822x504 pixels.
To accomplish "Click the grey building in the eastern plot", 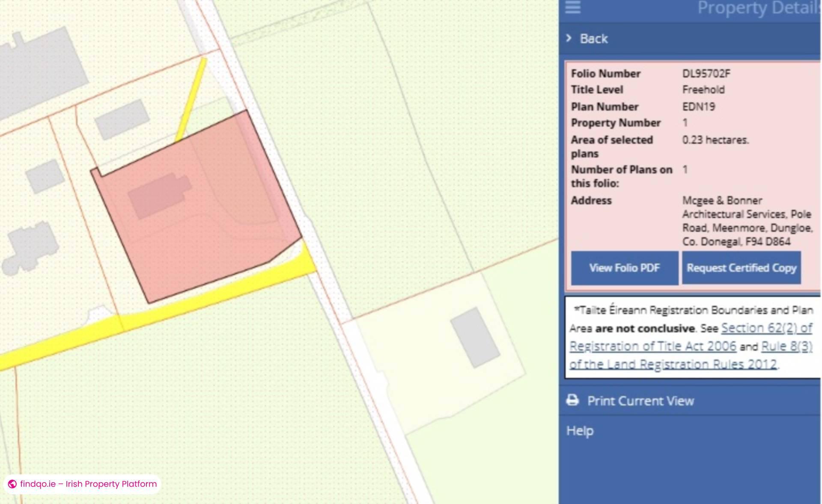I will 475,337.
